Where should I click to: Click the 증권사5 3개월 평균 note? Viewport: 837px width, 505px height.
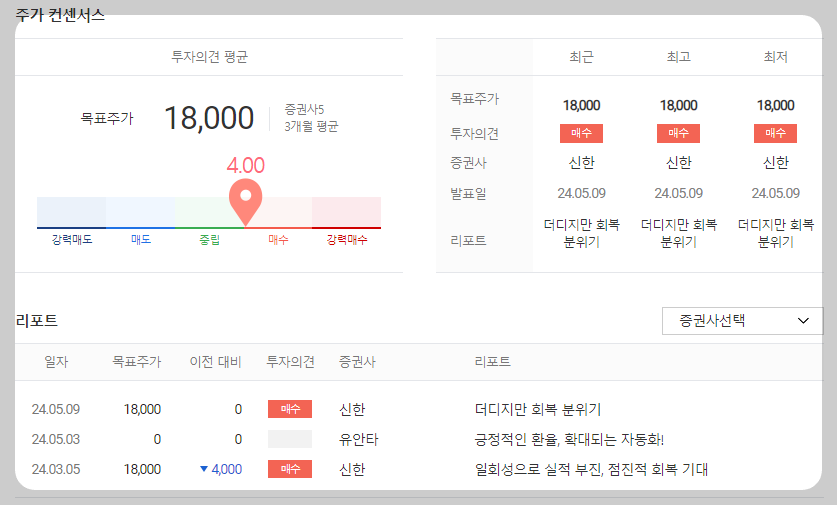[311, 118]
